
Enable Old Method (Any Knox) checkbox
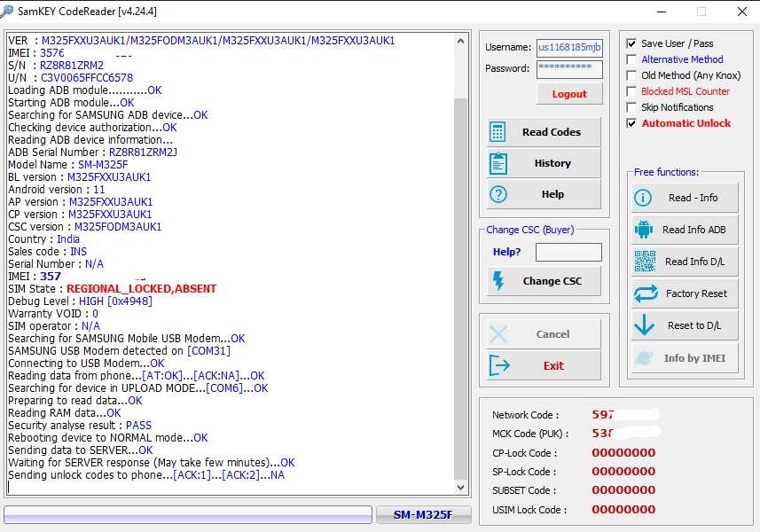click(631, 75)
